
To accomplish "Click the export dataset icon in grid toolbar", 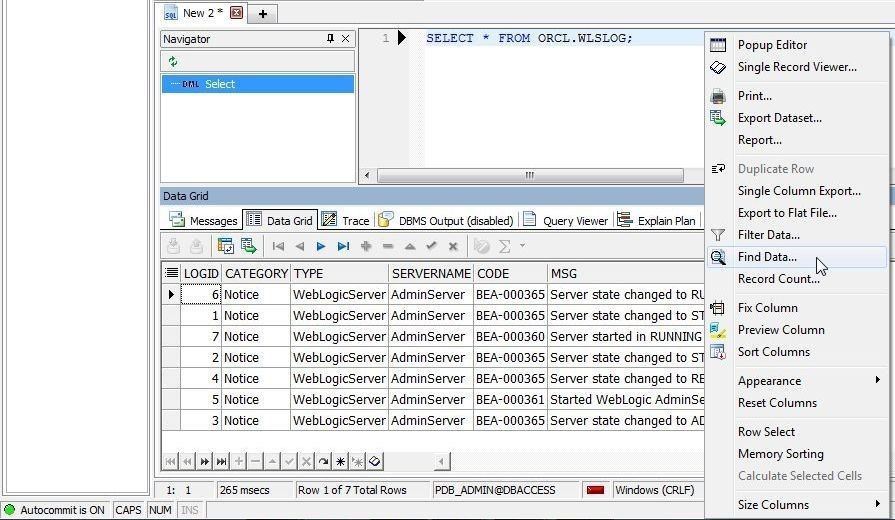I will coord(249,246).
